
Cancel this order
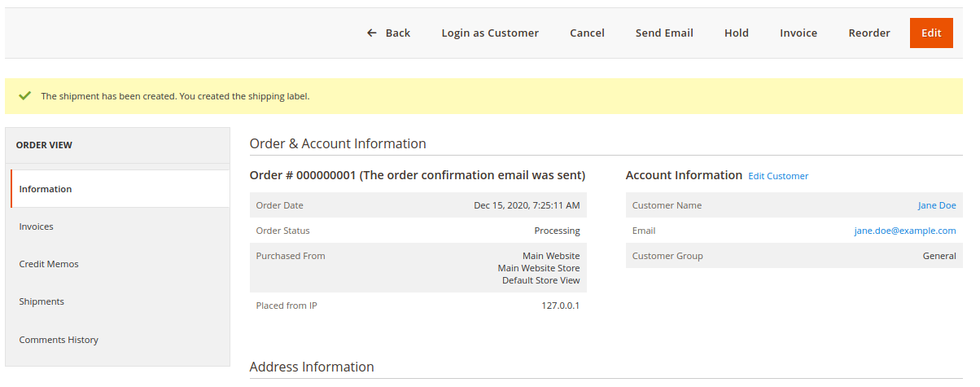click(x=587, y=33)
